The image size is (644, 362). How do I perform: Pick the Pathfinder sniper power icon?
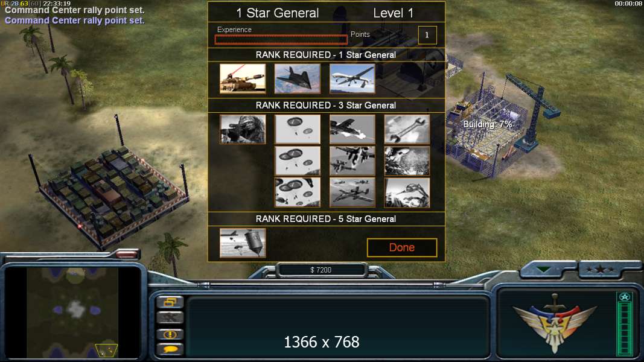(x=243, y=129)
